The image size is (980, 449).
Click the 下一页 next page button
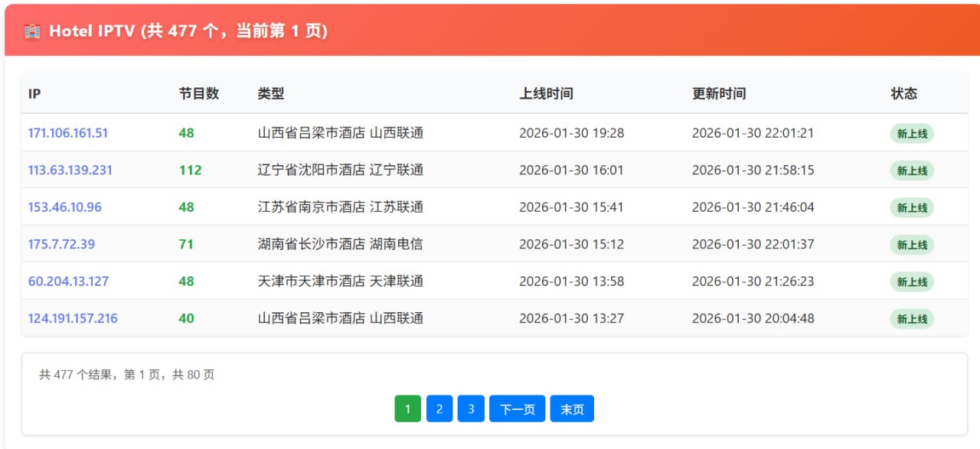point(517,408)
